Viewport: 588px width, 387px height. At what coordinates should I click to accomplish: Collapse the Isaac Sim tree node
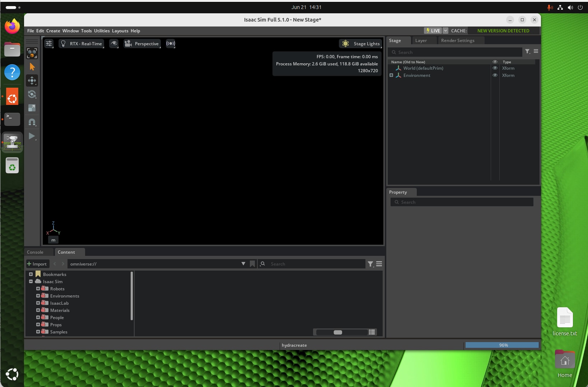point(31,281)
